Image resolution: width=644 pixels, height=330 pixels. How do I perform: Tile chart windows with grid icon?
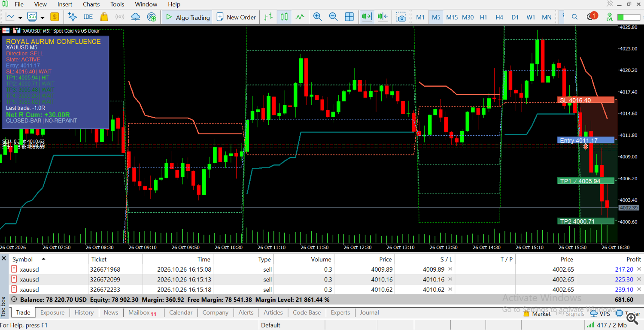click(x=349, y=17)
